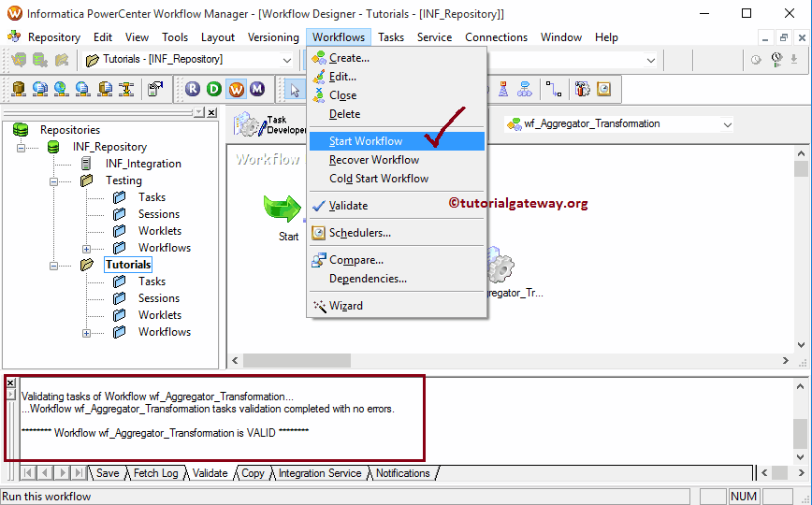Select Worklets under Testing folder
Viewport: 812px width, 505px height.
pyautogui.click(x=159, y=231)
